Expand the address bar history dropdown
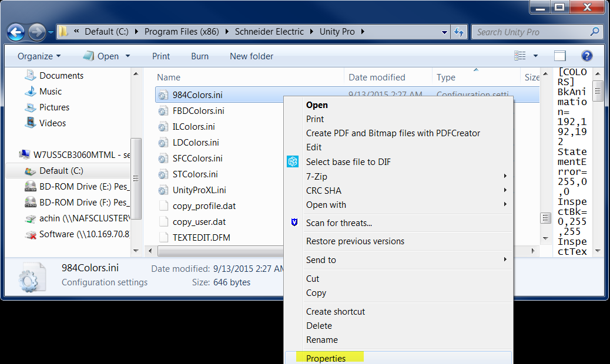Viewport: 610px width, 364px height. [x=444, y=32]
